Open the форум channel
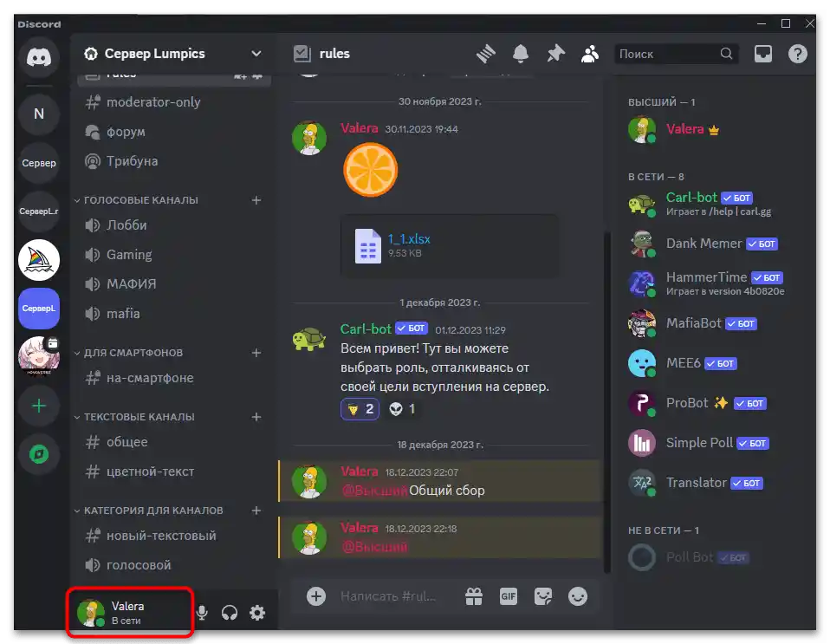 click(174, 132)
